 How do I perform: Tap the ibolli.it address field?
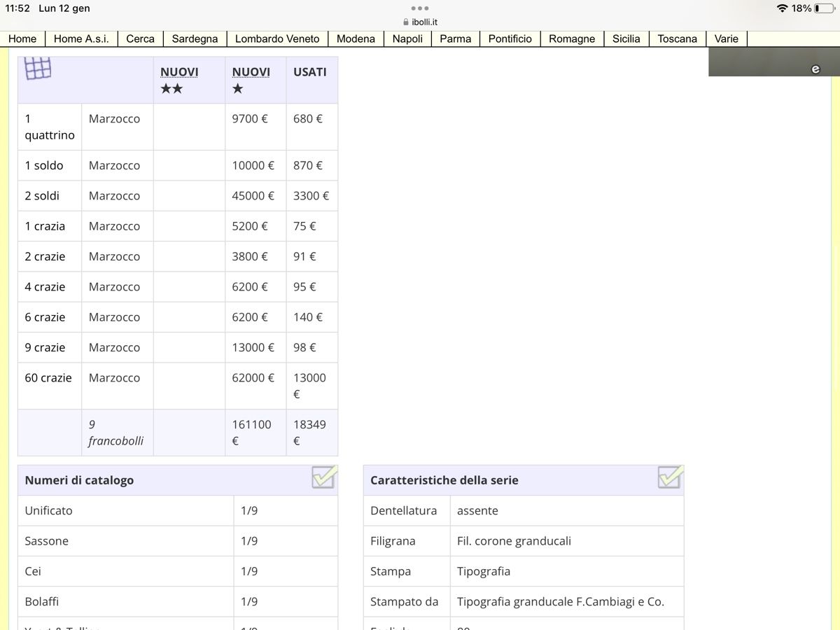pos(424,22)
